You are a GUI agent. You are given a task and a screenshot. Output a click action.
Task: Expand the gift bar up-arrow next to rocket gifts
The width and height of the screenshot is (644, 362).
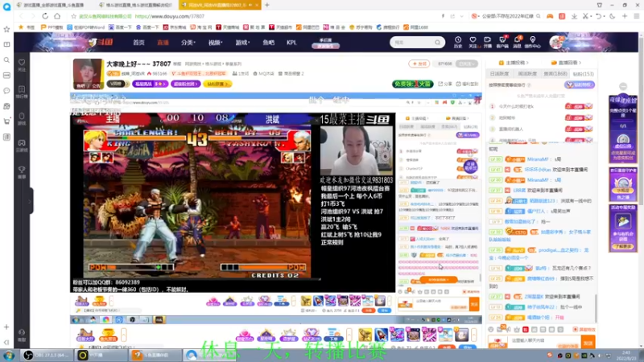[x=349, y=335]
